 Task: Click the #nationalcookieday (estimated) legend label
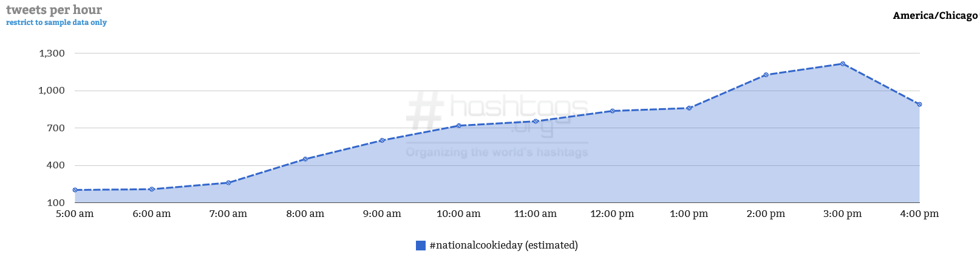point(503,246)
